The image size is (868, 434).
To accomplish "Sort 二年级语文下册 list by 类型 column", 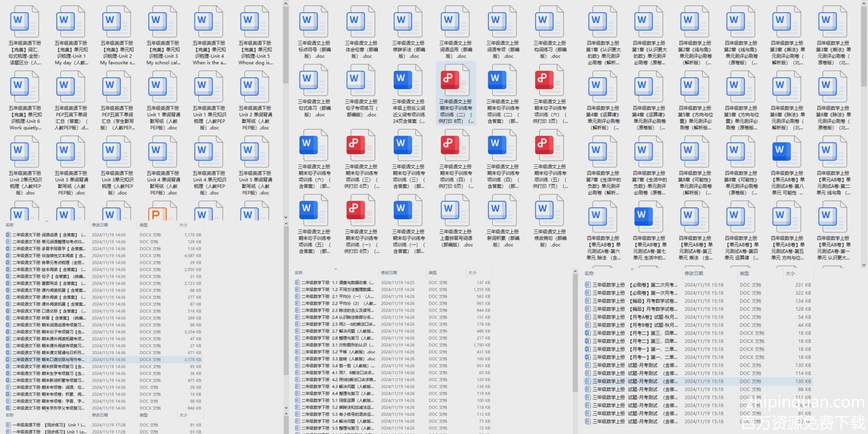I will (x=144, y=225).
